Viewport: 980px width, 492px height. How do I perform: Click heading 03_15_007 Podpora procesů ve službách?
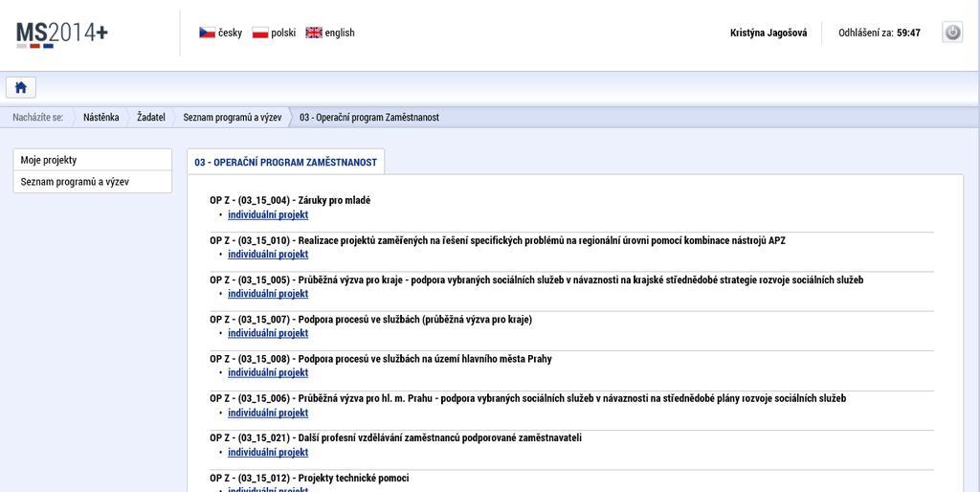point(370,319)
